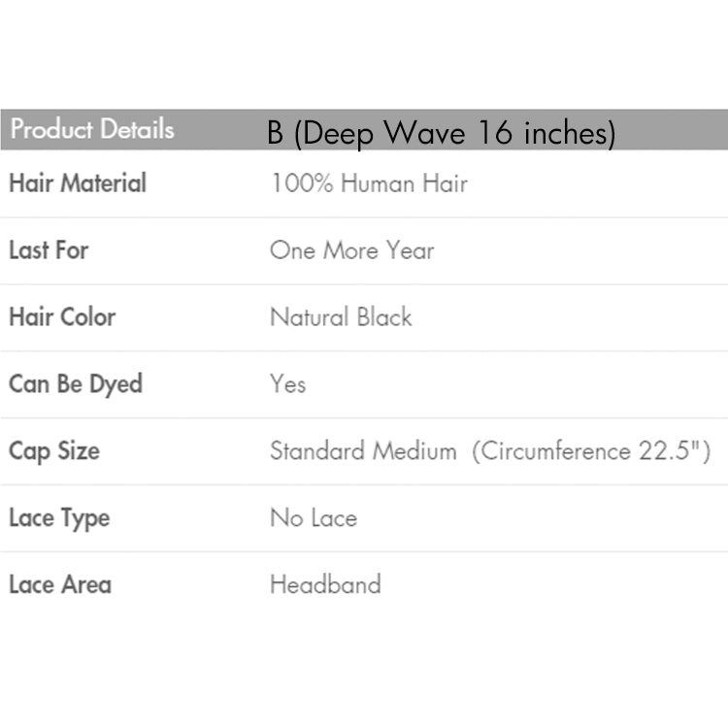Click the One More Year value
The image size is (728, 728).
351,250
